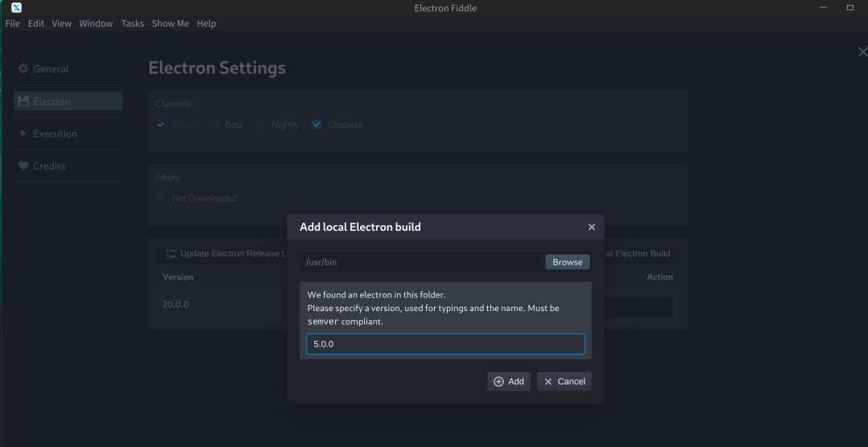The width and height of the screenshot is (868, 447).
Task: Open the File menu
Action: click(12, 23)
